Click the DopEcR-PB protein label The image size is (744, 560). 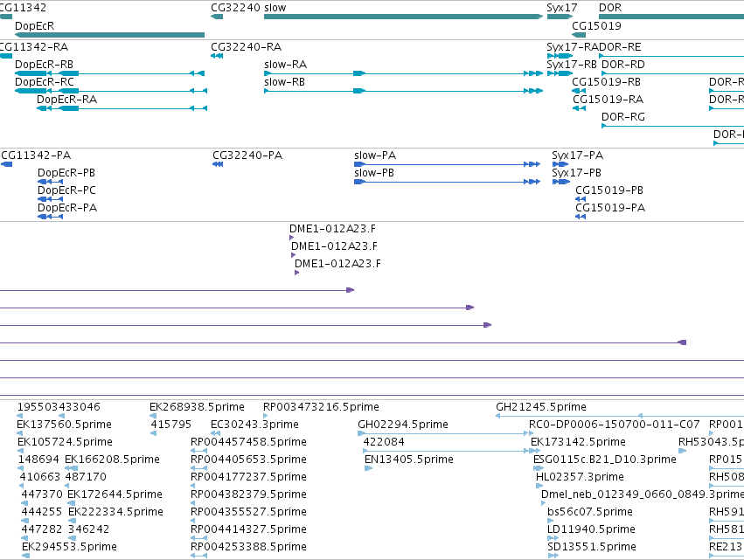66,173
